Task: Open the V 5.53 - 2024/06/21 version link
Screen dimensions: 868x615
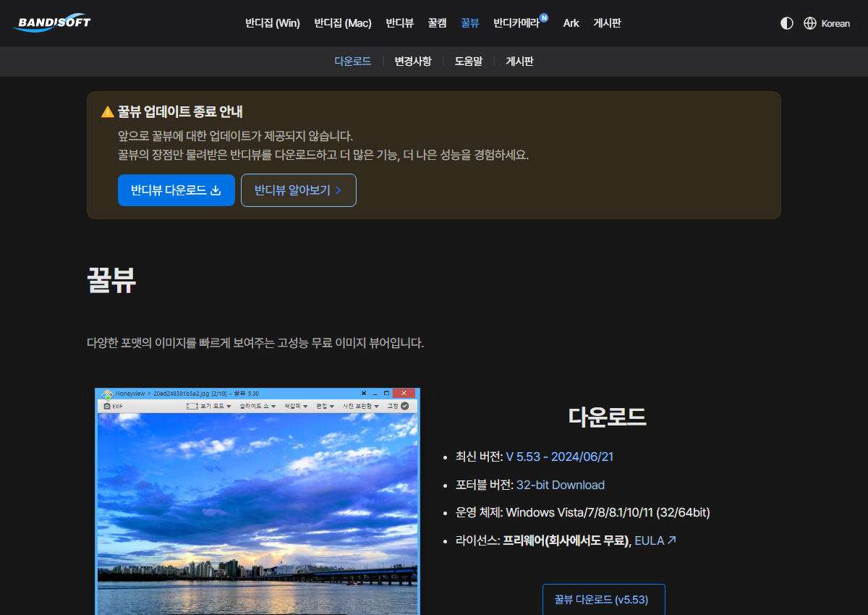Action: coord(560,457)
